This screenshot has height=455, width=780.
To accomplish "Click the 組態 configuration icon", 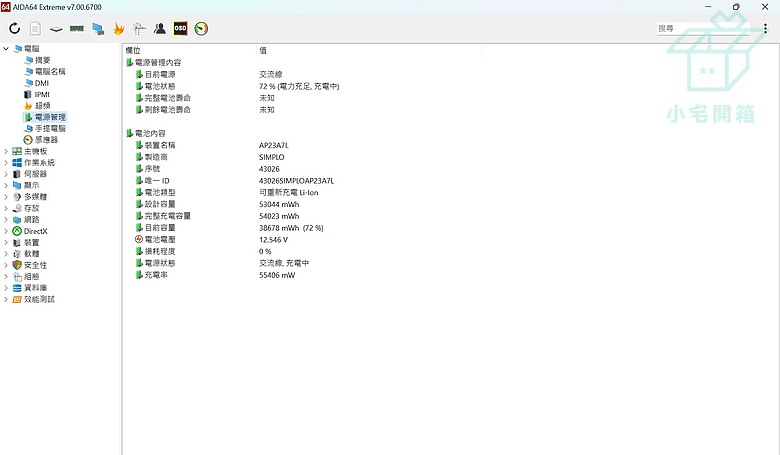I will point(17,276).
